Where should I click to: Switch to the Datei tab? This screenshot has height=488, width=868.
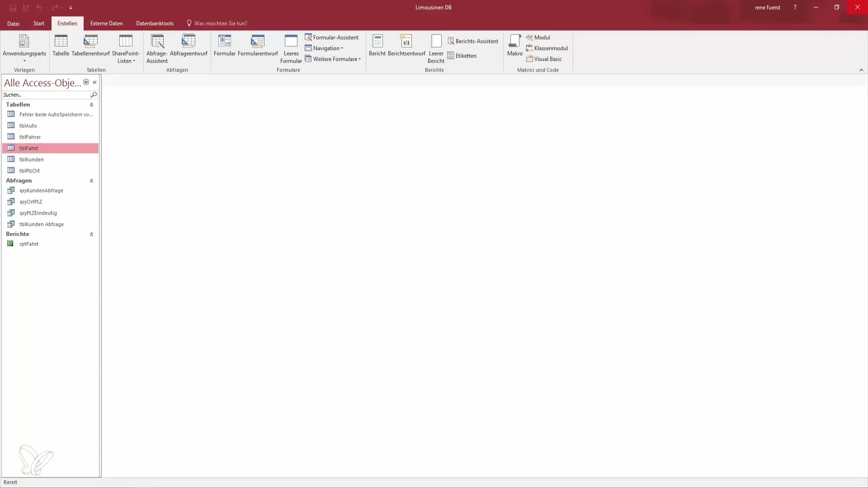pos(13,23)
